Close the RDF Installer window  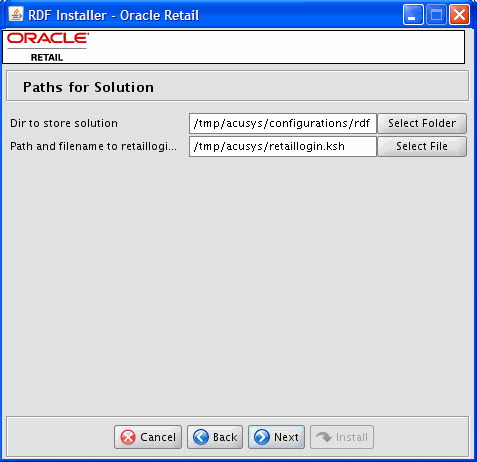tap(460, 15)
